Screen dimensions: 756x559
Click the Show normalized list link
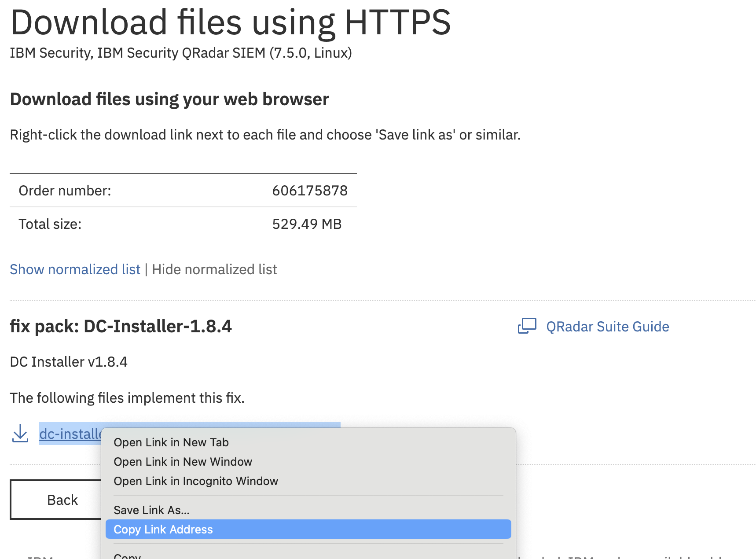pyautogui.click(x=75, y=269)
